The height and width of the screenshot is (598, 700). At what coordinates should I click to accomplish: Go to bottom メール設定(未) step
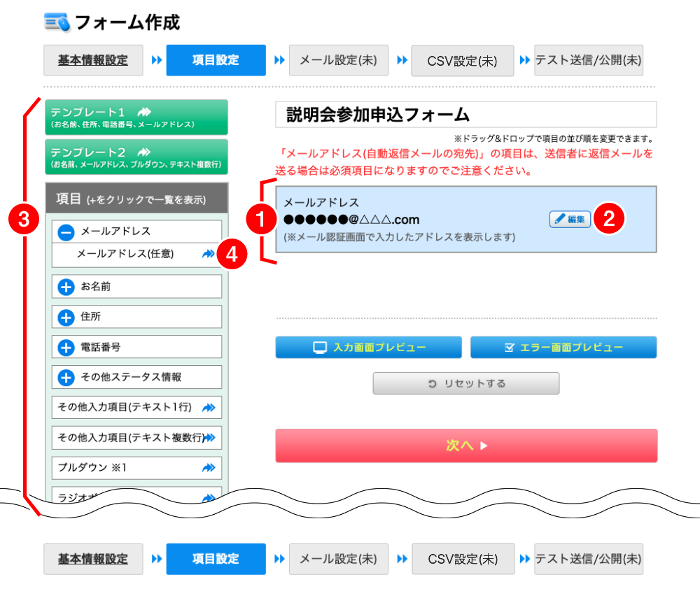coord(338,559)
